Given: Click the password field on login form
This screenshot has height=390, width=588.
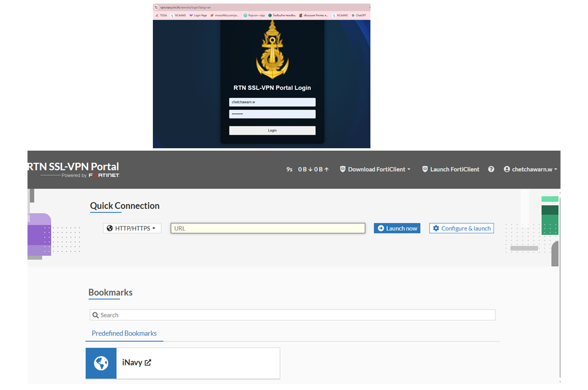Looking at the screenshot, I should coord(272,114).
